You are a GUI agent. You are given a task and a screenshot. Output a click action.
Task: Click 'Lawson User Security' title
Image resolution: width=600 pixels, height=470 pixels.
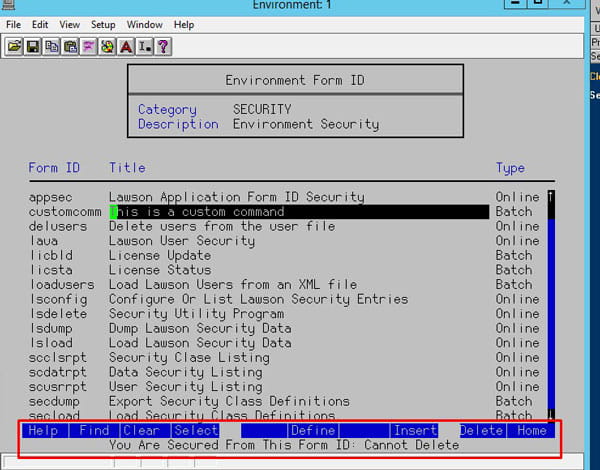point(182,241)
